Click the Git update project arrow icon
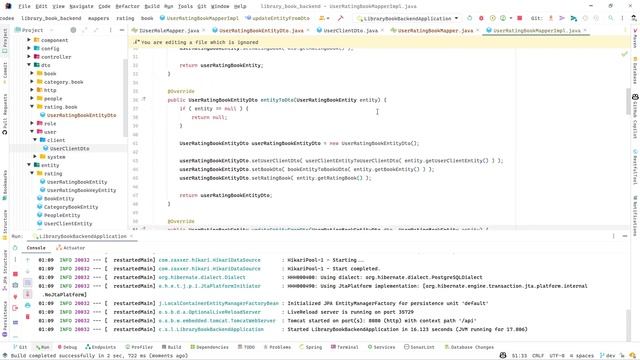Viewport: 640px width, 360px height. pyautogui.click(x=551, y=18)
